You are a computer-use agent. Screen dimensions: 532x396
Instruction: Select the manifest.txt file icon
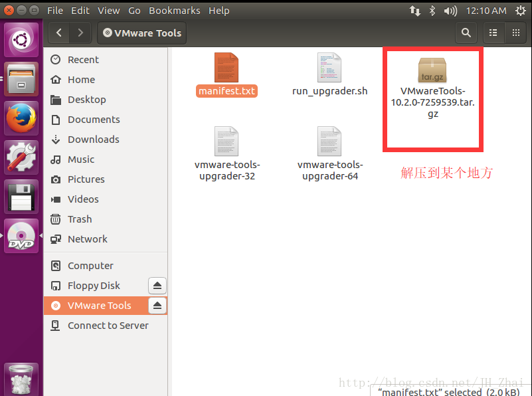(226, 67)
